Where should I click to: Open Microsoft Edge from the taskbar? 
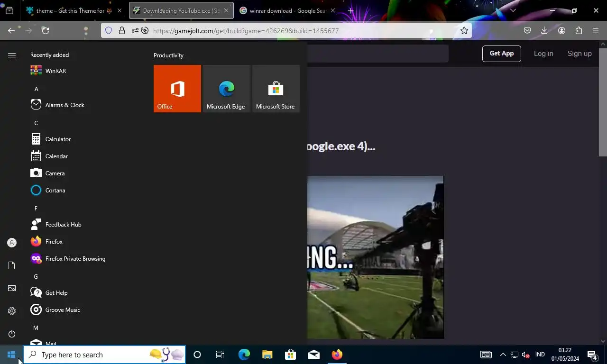point(244,355)
